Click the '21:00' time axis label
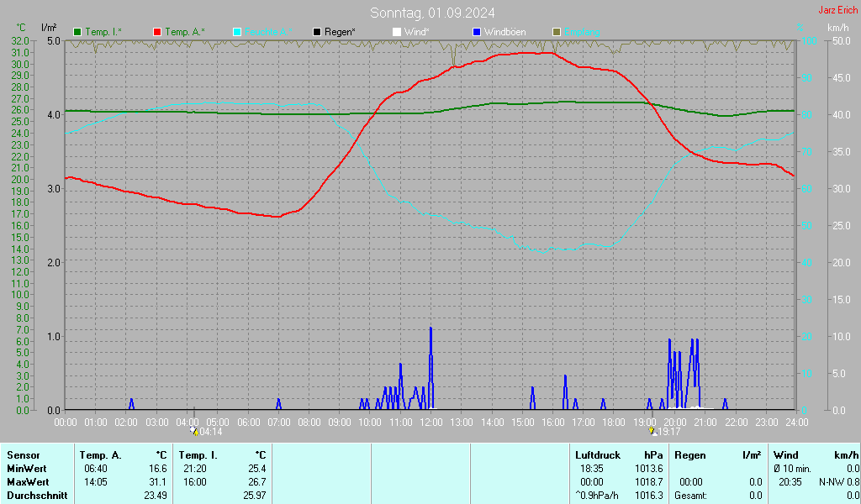861x504 pixels. [705, 422]
